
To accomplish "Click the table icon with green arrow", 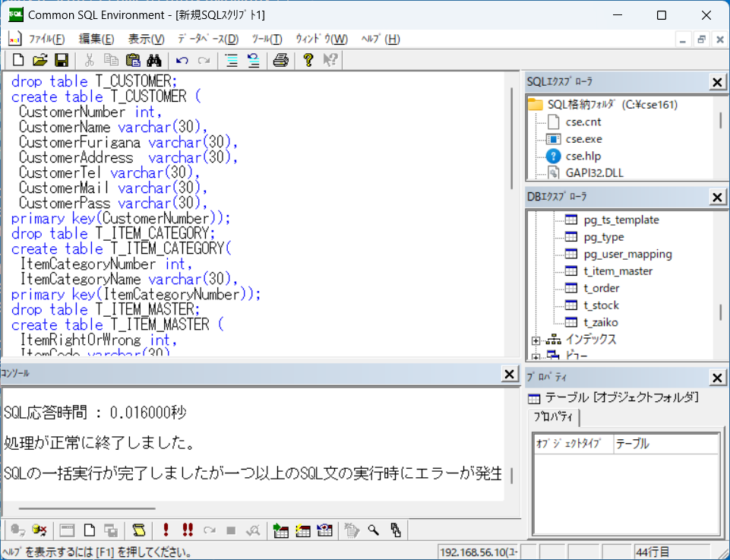I will tap(281, 530).
